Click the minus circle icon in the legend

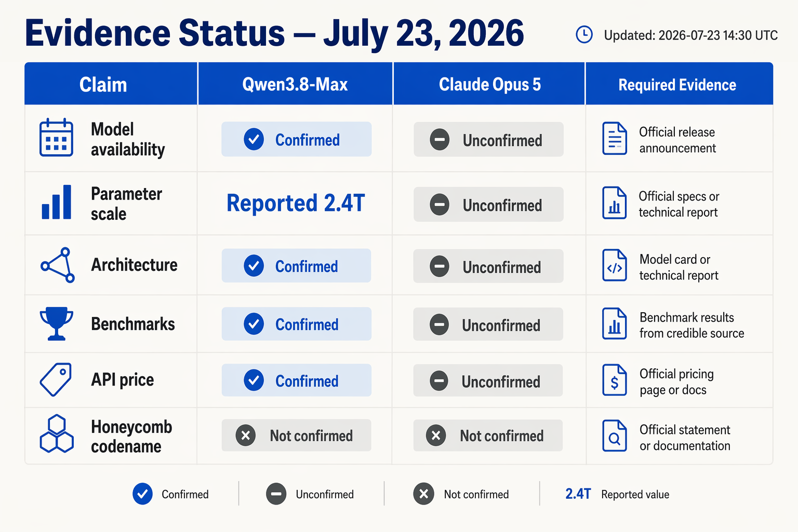pos(276,494)
